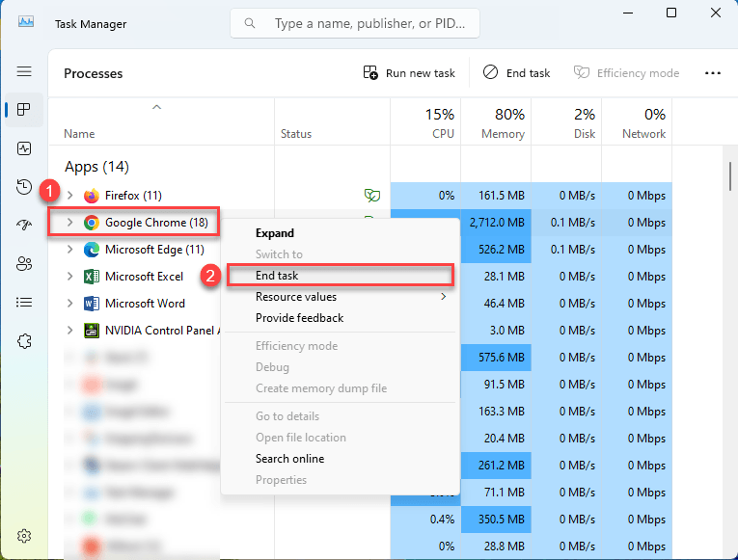Image resolution: width=738 pixels, height=560 pixels.
Task: Expand the Microsoft Edge process group
Action: 69,250
